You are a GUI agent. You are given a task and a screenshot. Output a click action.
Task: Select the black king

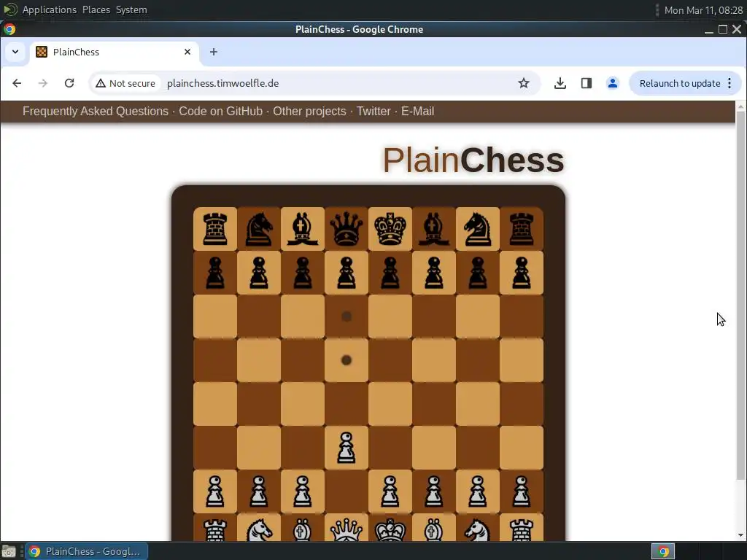(x=390, y=229)
